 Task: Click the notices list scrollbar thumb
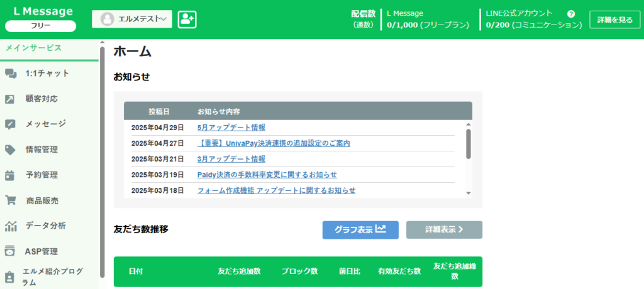[x=468, y=144]
